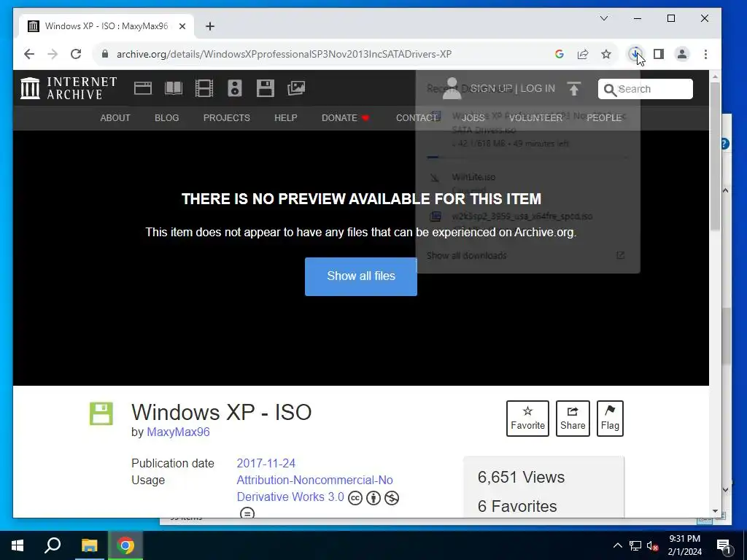This screenshot has width=747, height=560.
Task: Open the Software floppy-disk icon
Action: click(266, 88)
